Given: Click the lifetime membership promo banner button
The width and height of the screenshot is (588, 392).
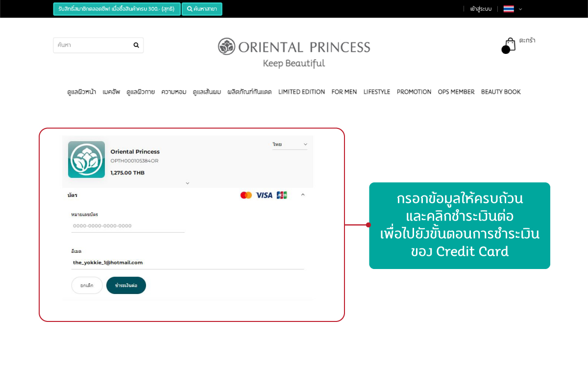Looking at the screenshot, I should click(117, 9).
